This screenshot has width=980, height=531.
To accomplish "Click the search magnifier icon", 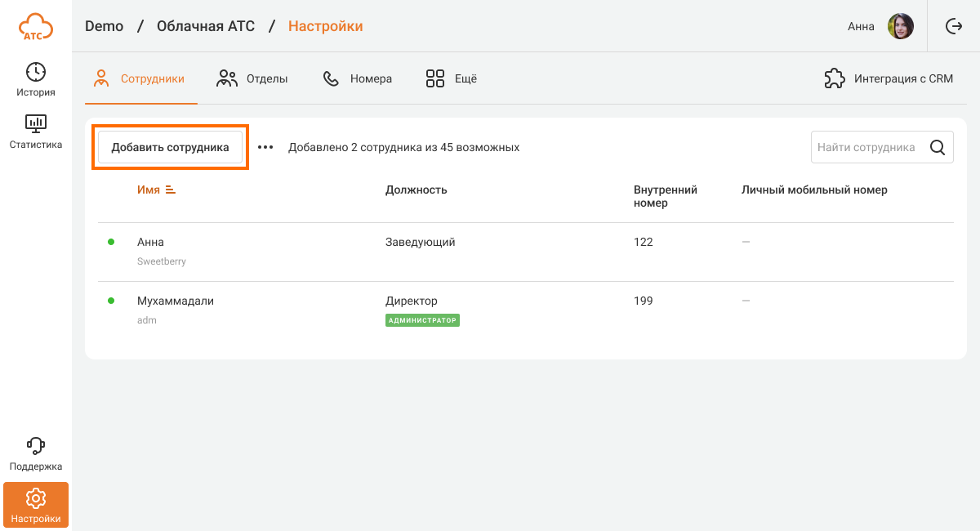I will (x=938, y=148).
